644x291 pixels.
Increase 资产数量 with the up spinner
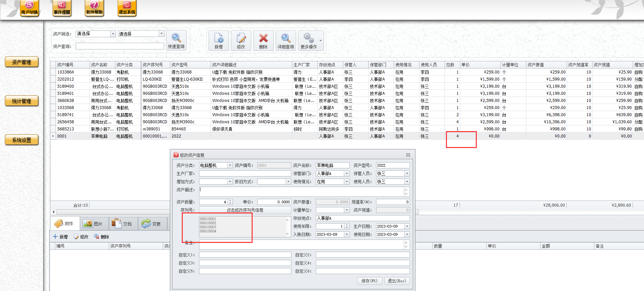(230, 201)
